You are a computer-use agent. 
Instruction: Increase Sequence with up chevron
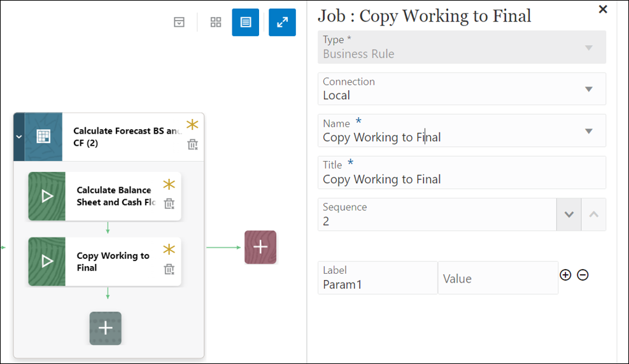click(594, 214)
